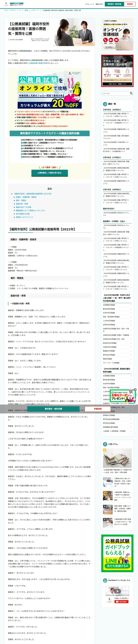Viewport: 138px width, 644px height.
Task: Click breadcrumb アガルートアカデミートップ
Action: (x=13, y=11)
